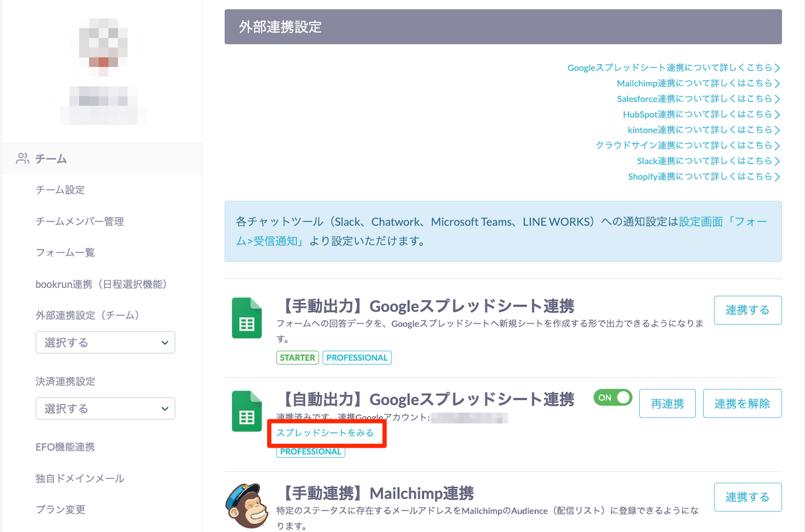Open Slack連携について詳しくはこちら link
The height and width of the screenshot is (532, 805).
(709, 161)
